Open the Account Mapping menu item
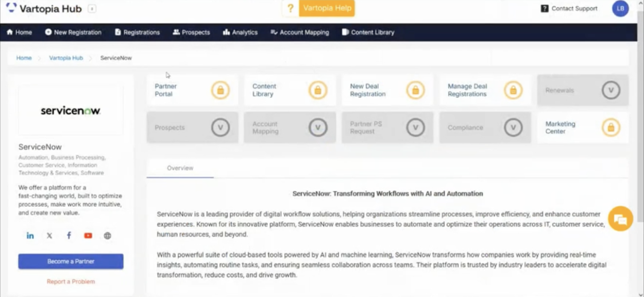 (299, 32)
